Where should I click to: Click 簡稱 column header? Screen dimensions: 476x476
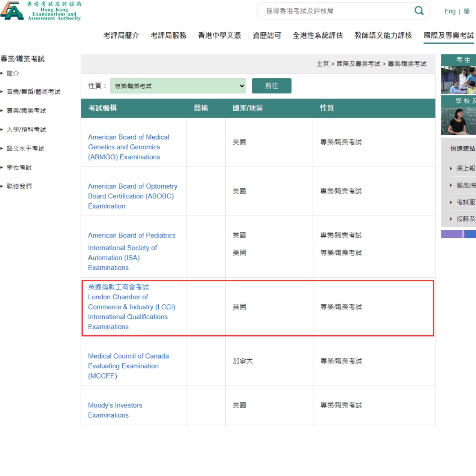click(x=201, y=108)
